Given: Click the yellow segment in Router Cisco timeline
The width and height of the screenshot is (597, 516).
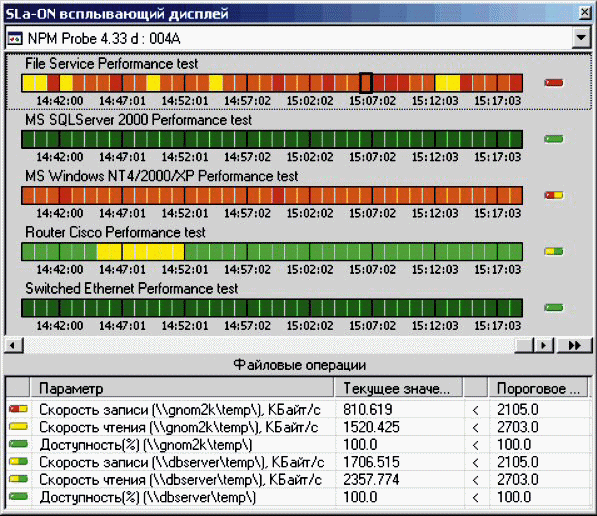Looking at the screenshot, I should click(140, 252).
